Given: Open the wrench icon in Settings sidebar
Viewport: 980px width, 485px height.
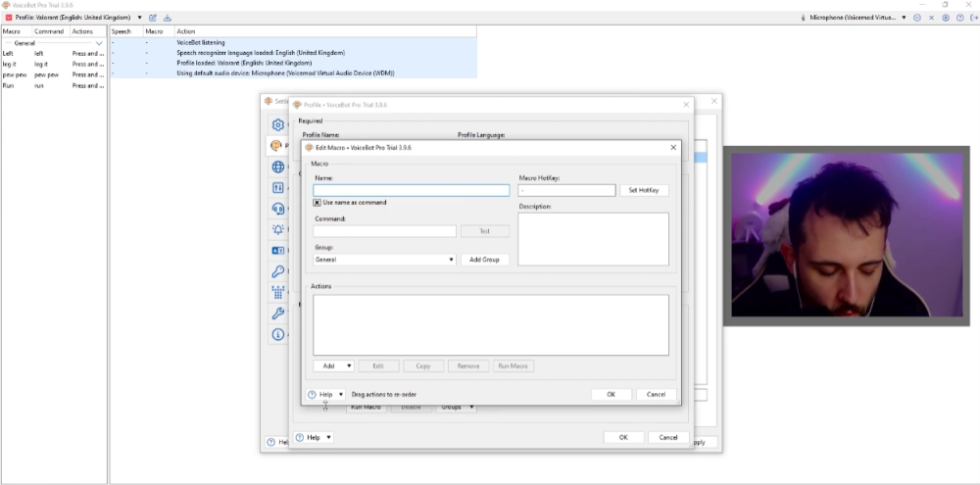Looking at the screenshot, I should coord(278,314).
